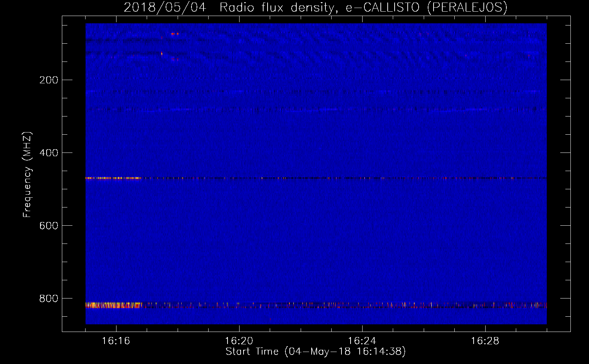The width and height of the screenshot is (589, 364).
Task: Click the 600 frequency tick label
Action: point(49,226)
